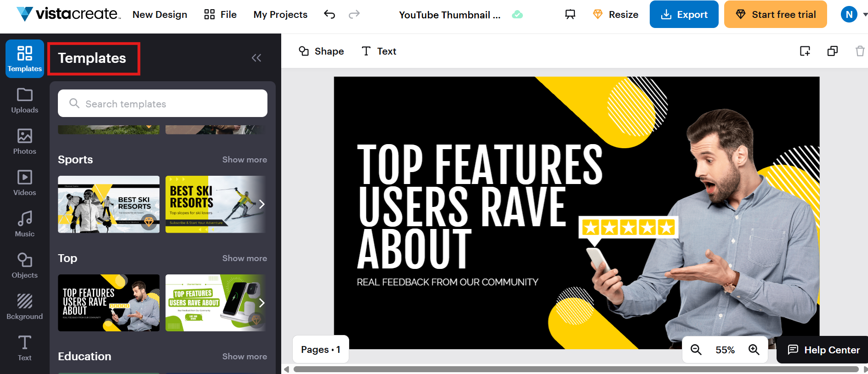
Task: Add a new page icon
Action: click(805, 51)
